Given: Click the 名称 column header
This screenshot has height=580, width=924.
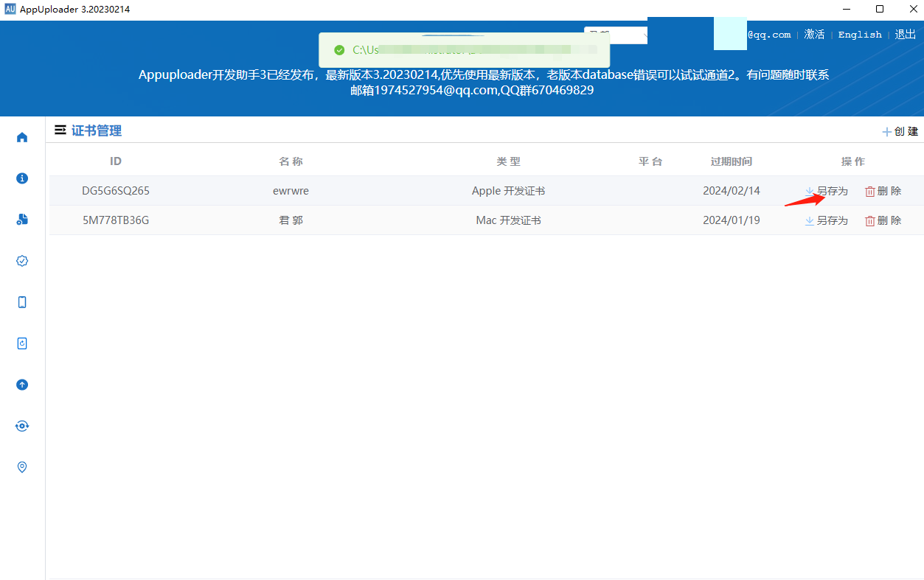Looking at the screenshot, I should pos(291,161).
